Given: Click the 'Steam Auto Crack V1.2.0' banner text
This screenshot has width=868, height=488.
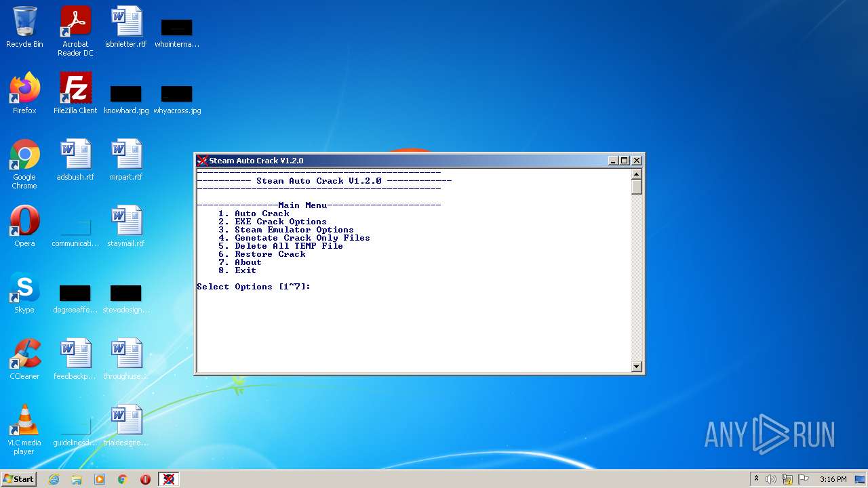Looking at the screenshot, I should tap(319, 181).
